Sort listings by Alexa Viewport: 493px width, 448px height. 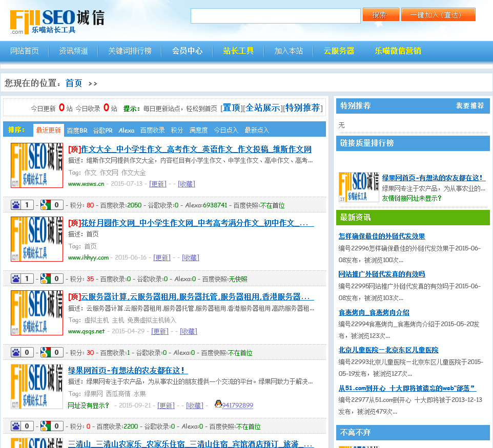(127, 130)
